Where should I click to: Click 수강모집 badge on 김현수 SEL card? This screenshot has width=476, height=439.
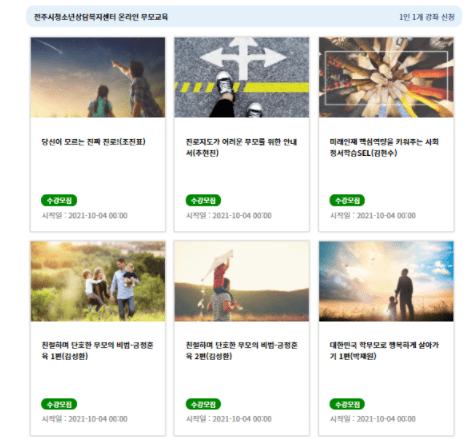[347, 200]
